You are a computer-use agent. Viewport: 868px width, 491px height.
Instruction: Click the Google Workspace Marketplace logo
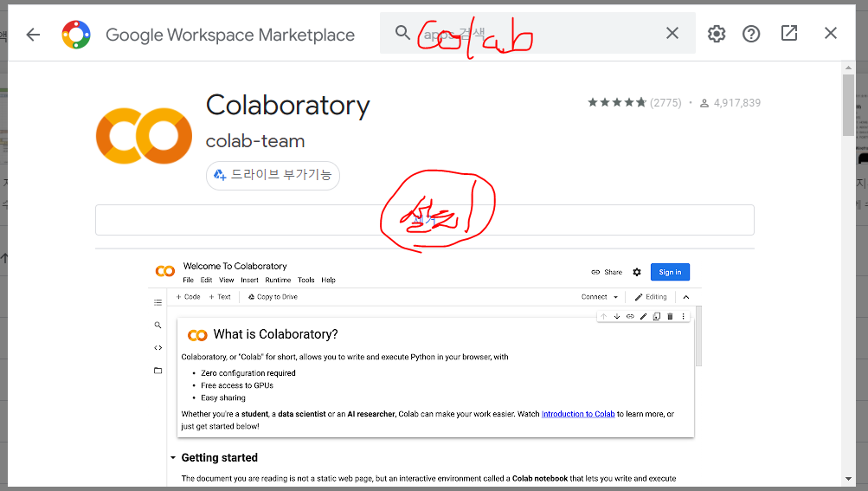76,35
